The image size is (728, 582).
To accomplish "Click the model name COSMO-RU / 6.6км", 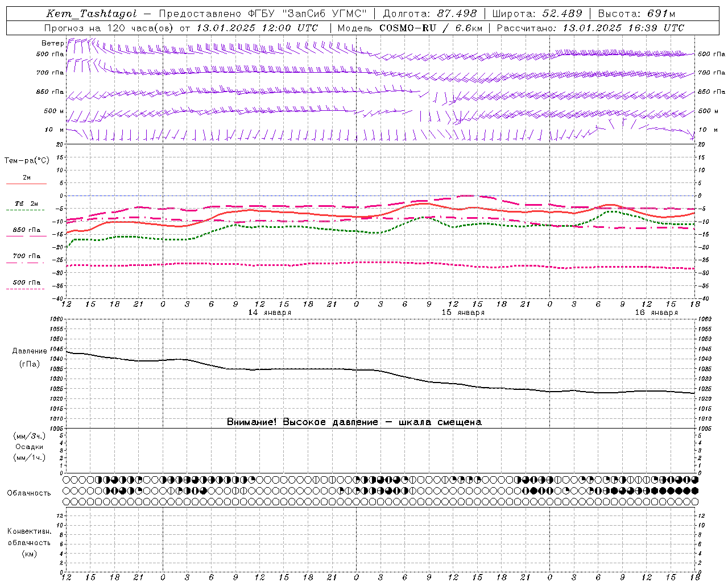I will 431,28.
